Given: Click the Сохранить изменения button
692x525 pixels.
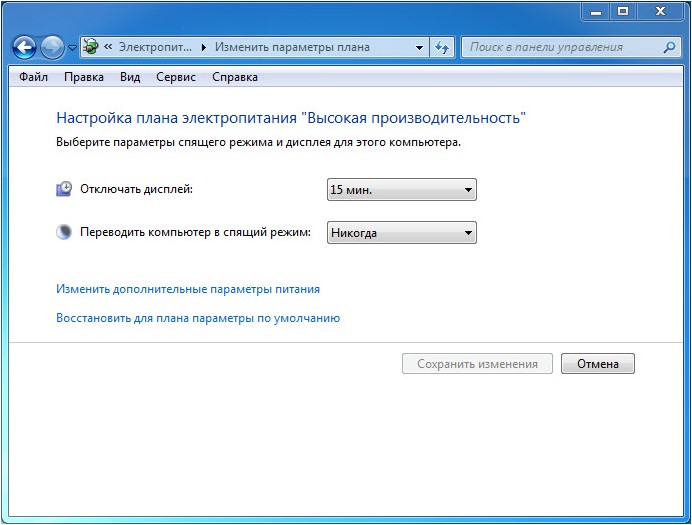Looking at the screenshot, I should point(477,364).
